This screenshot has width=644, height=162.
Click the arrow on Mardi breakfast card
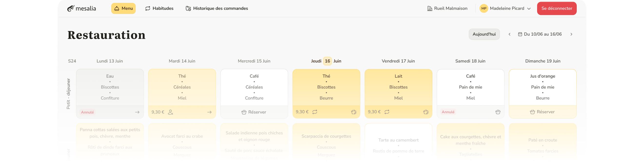click(210, 112)
